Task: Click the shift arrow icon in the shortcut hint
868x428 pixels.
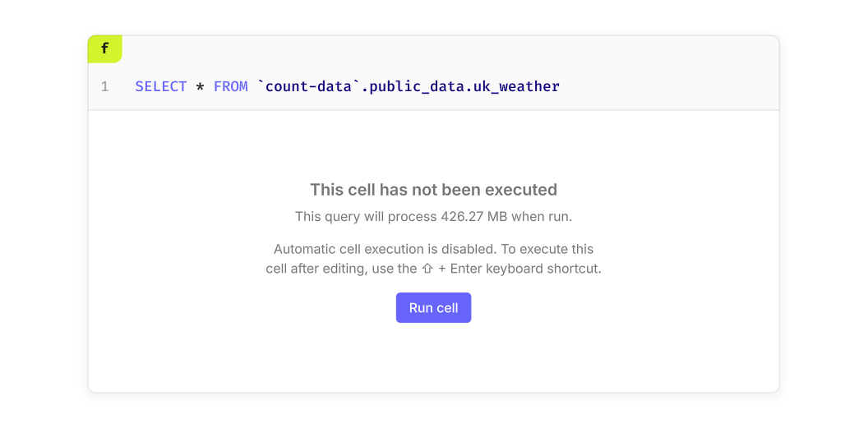Action: pyautogui.click(x=427, y=269)
